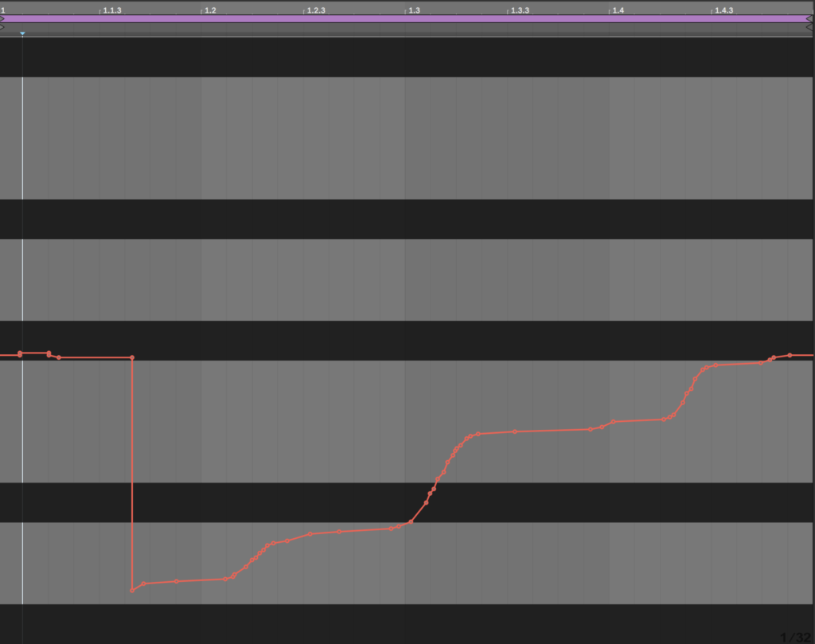Click the left clip boundary marker below loop brace
815x644 pixels.
2,27
